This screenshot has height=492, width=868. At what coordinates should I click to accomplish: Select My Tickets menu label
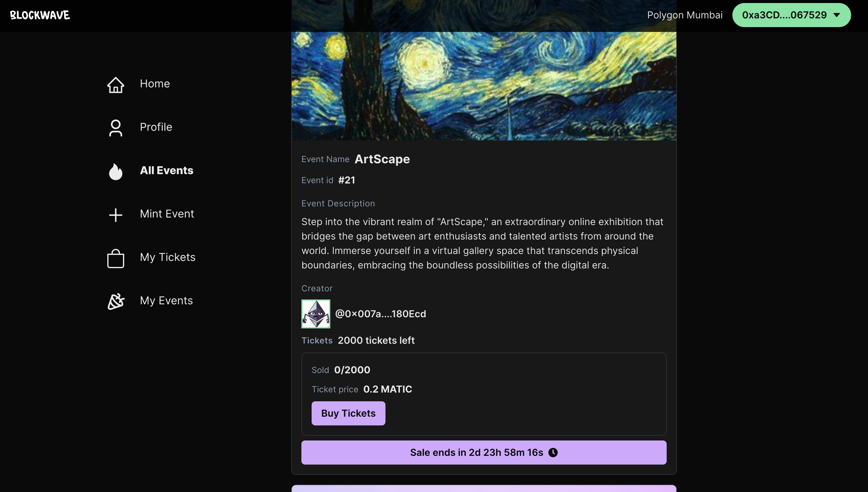click(x=168, y=257)
